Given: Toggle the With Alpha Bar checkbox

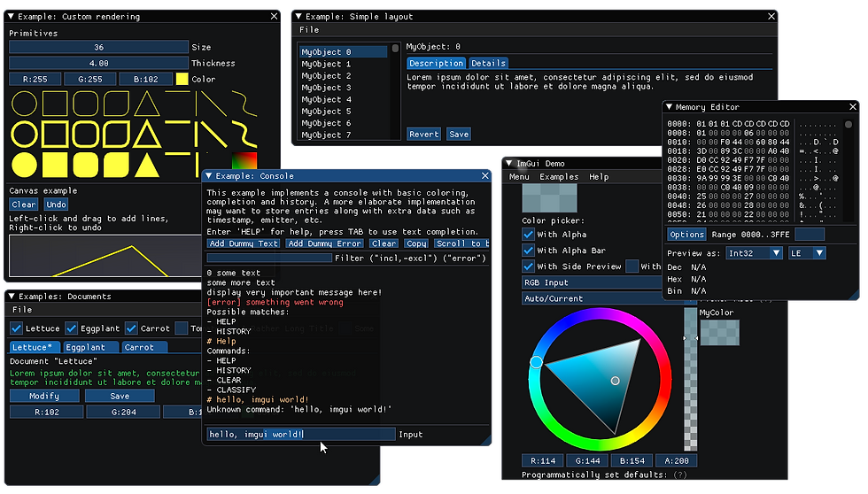Looking at the screenshot, I should coord(528,251).
